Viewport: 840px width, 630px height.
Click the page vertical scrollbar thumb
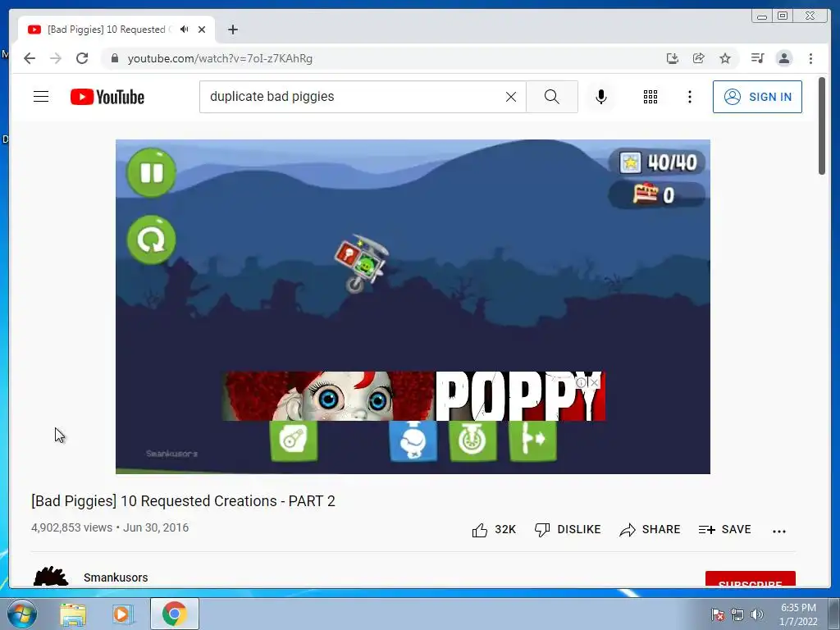(822, 126)
